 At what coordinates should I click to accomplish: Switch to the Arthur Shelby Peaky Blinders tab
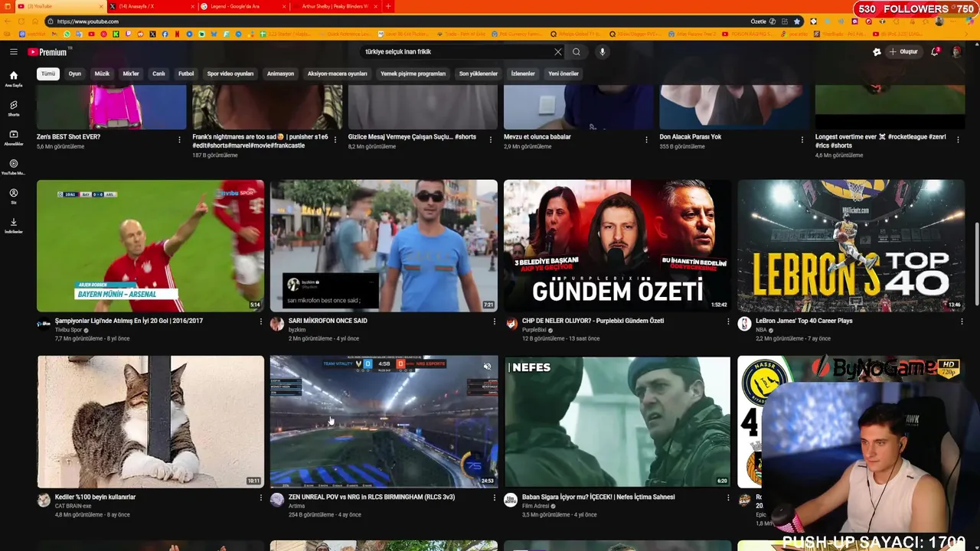tap(334, 6)
